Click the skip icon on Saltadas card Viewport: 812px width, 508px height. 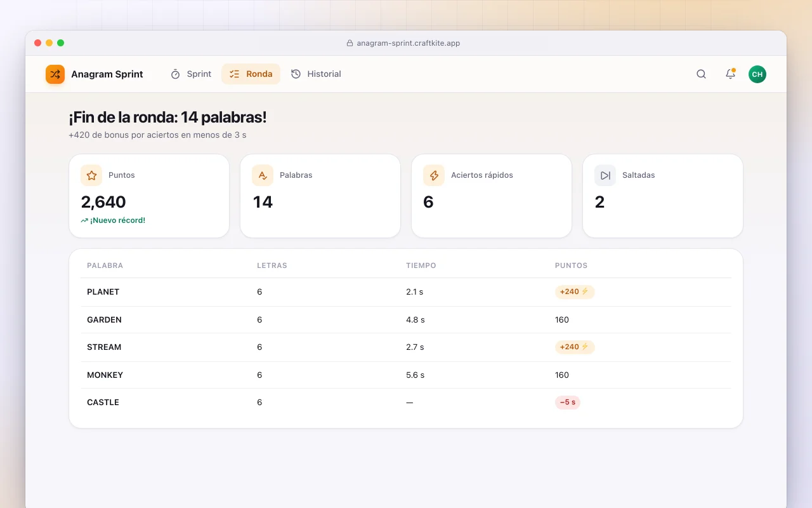pos(605,175)
